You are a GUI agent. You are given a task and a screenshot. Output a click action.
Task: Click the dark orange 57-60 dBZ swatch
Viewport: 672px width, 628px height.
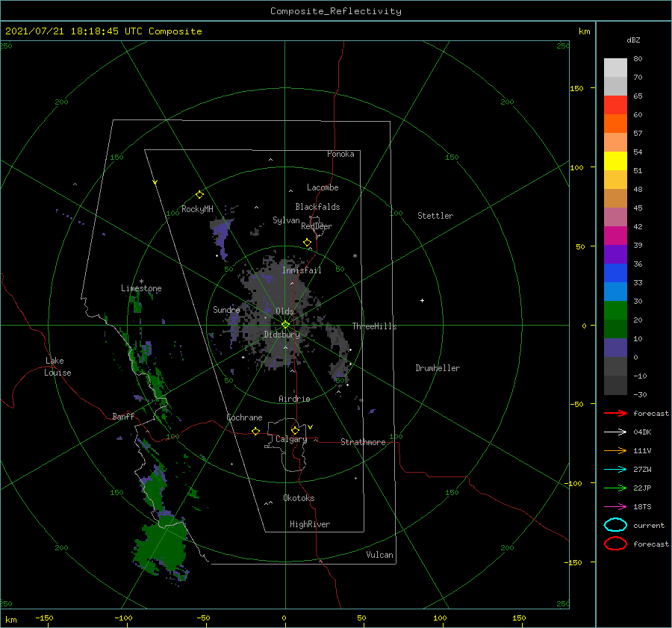pos(615,124)
